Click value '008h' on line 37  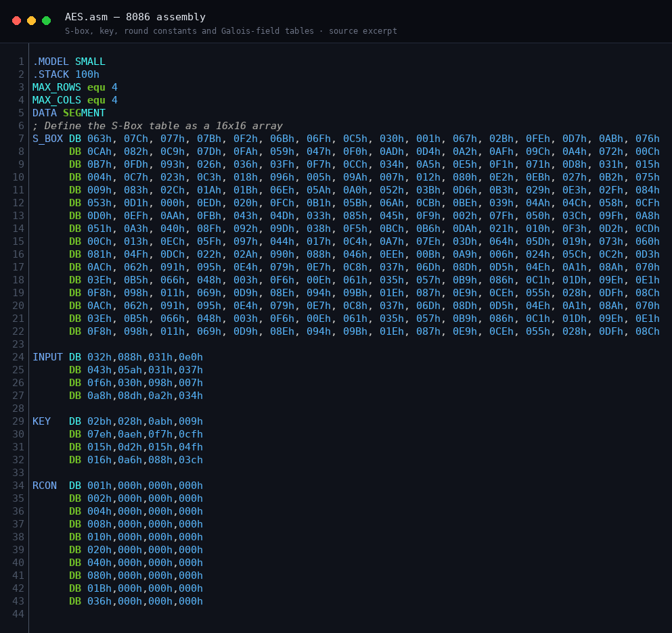99,524
